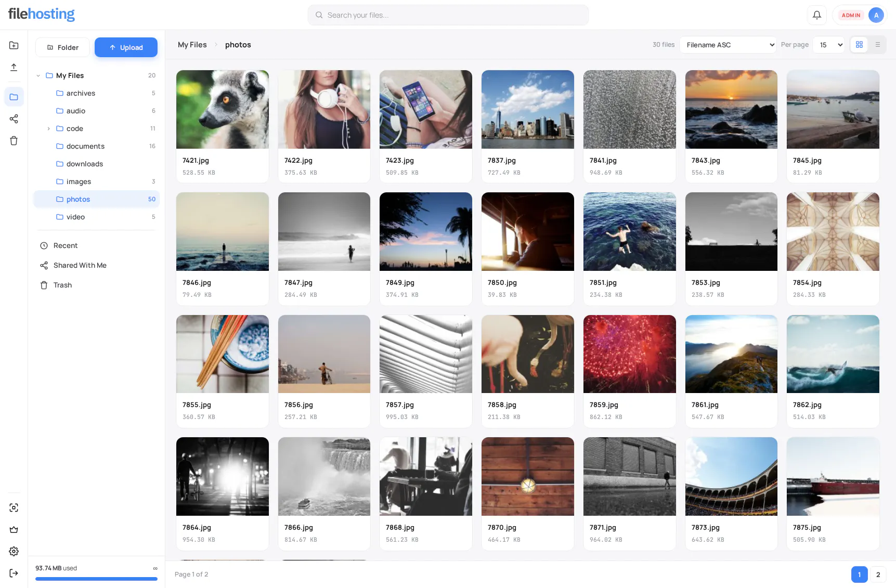The width and height of the screenshot is (896, 588).
Task: Select the downloads folder in tree
Action: (96, 164)
